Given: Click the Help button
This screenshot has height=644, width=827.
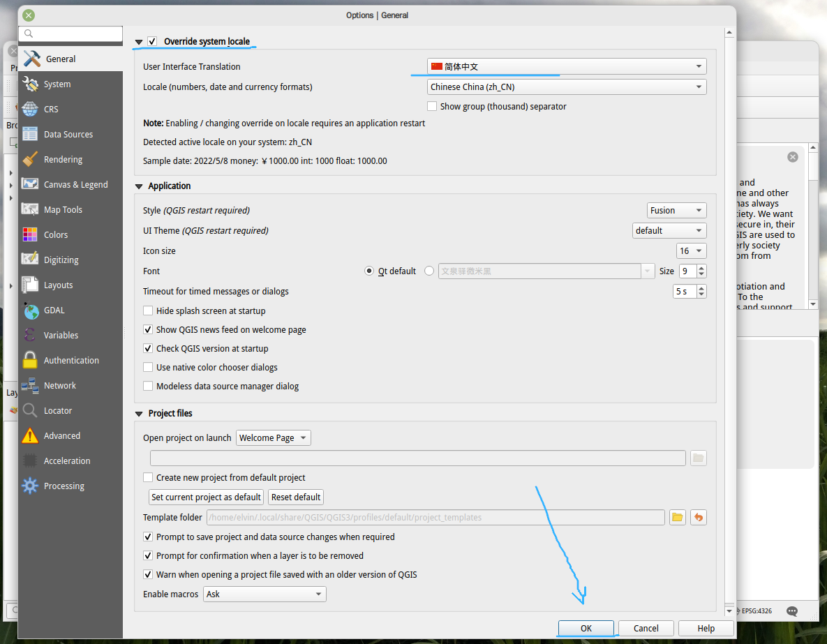Looking at the screenshot, I should [x=706, y=628].
